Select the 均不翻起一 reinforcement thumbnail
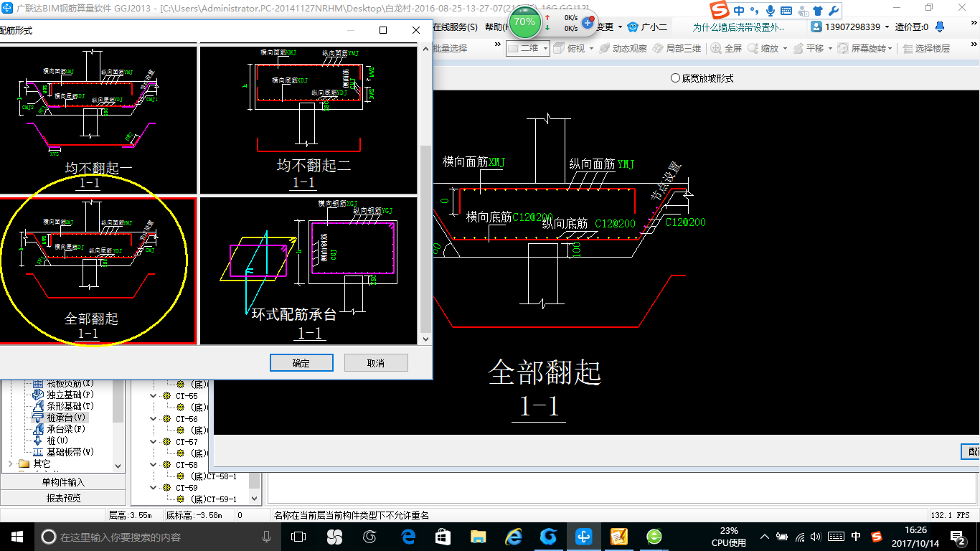 coord(98,120)
